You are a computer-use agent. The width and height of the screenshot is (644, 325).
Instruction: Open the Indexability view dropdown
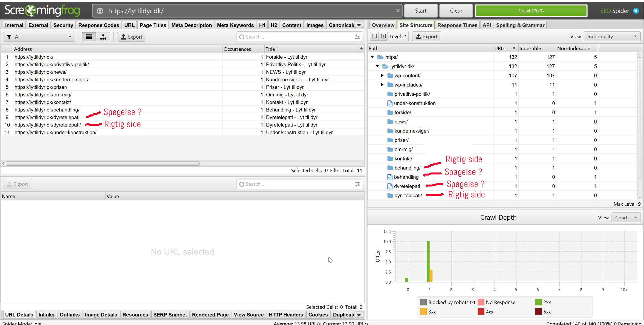(x=612, y=36)
